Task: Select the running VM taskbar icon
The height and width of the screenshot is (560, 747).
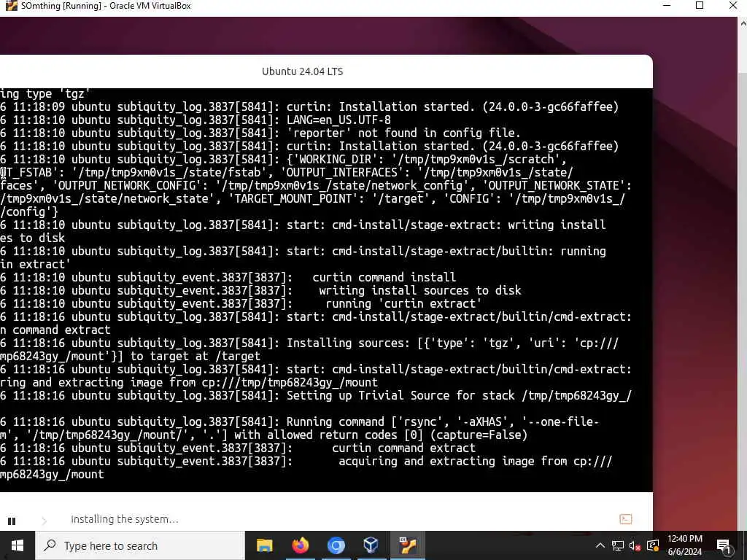Action: coord(407,545)
